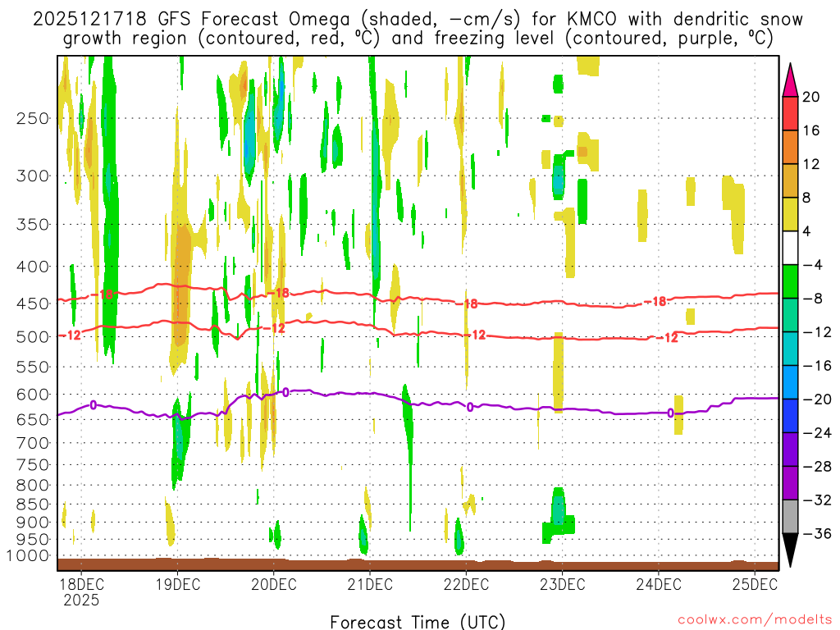The width and height of the screenshot is (840, 630).
Task: Click the 20DEC date label on the time axis
Action: [x=273, y=584]
